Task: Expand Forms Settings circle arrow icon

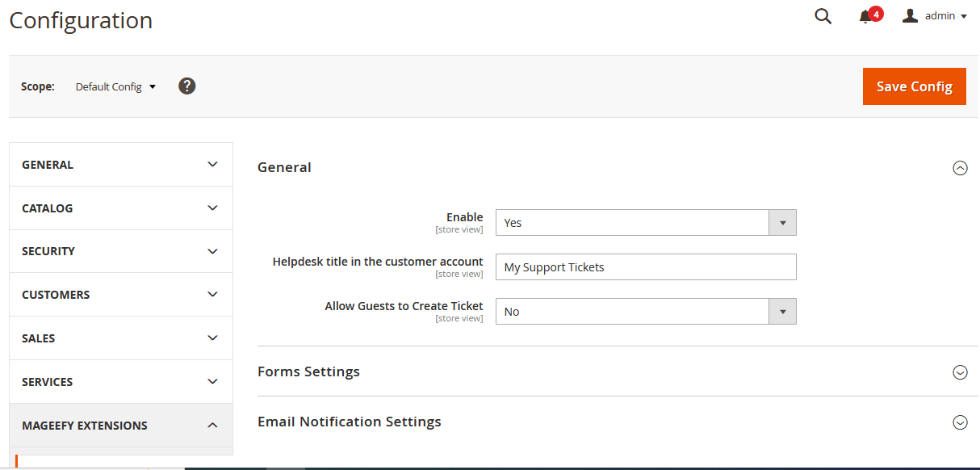Action: [x=960, y=372]
